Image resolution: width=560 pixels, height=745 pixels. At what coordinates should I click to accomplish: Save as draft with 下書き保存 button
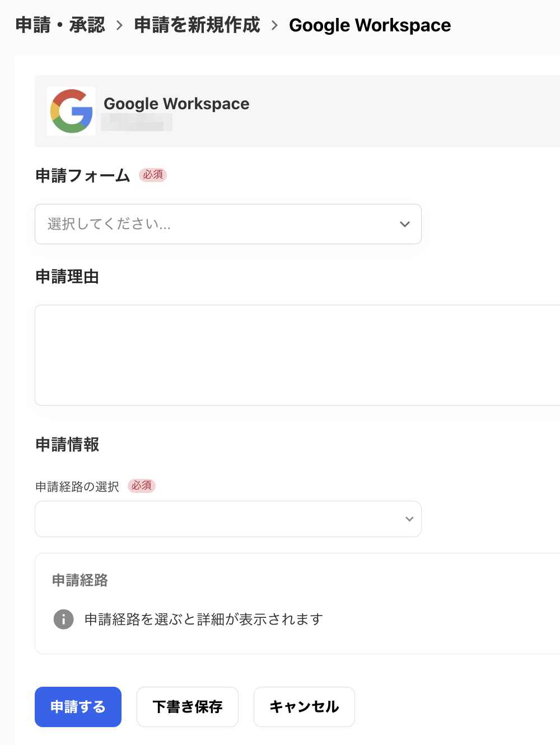187,707
